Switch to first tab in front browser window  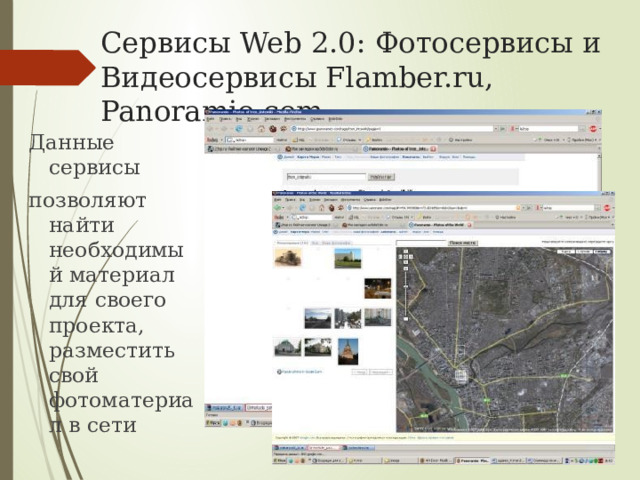click(304, 225)
